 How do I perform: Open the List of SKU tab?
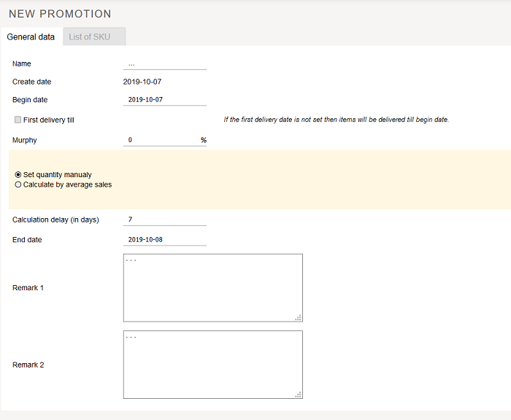point(90,36)
